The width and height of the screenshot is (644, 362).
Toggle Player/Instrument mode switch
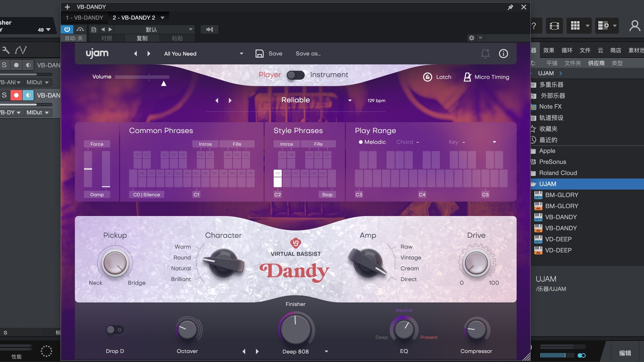click(296, 75)
